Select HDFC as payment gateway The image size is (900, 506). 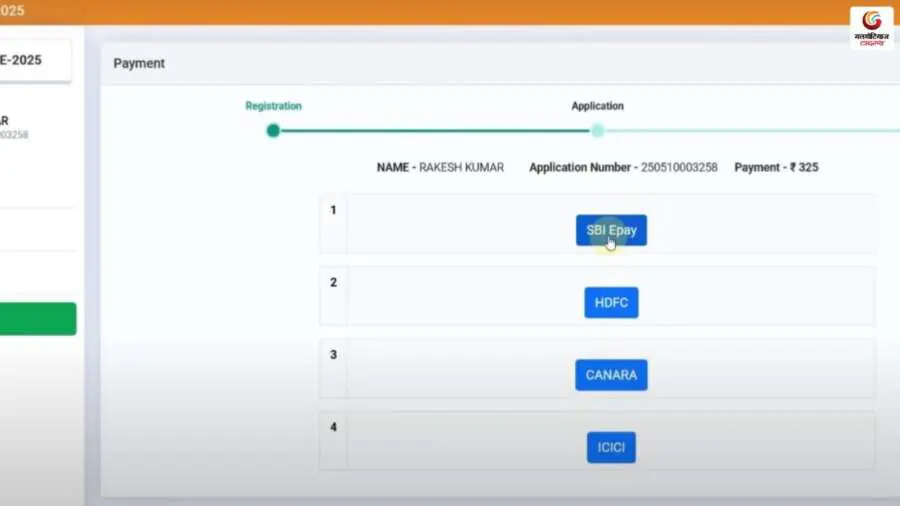click(611, 302)
